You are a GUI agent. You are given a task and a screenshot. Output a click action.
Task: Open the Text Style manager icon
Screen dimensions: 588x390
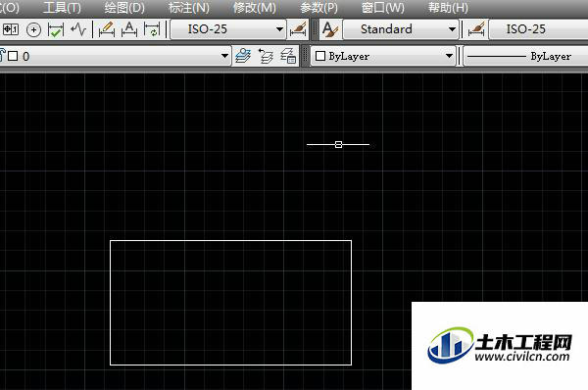coord(330,29)
